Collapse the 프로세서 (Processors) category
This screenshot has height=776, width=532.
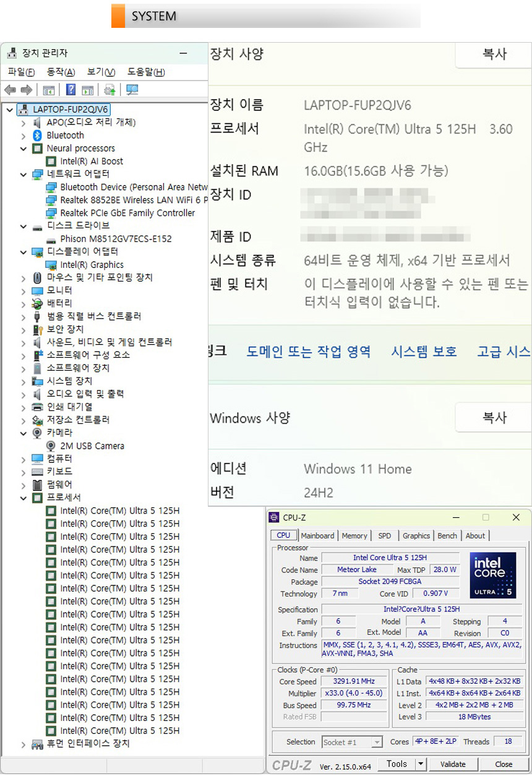point(24,498)
